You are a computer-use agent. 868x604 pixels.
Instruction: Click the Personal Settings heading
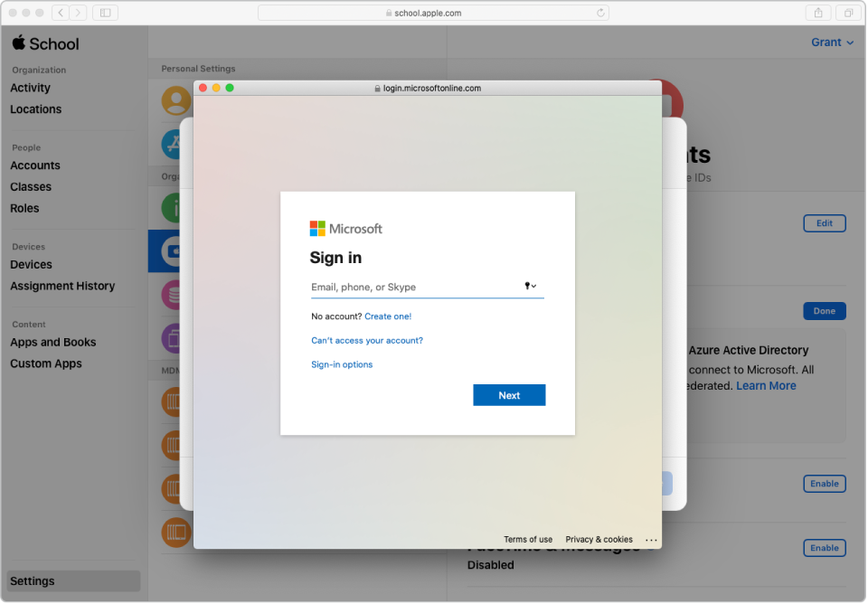click(x=199, y=69)
